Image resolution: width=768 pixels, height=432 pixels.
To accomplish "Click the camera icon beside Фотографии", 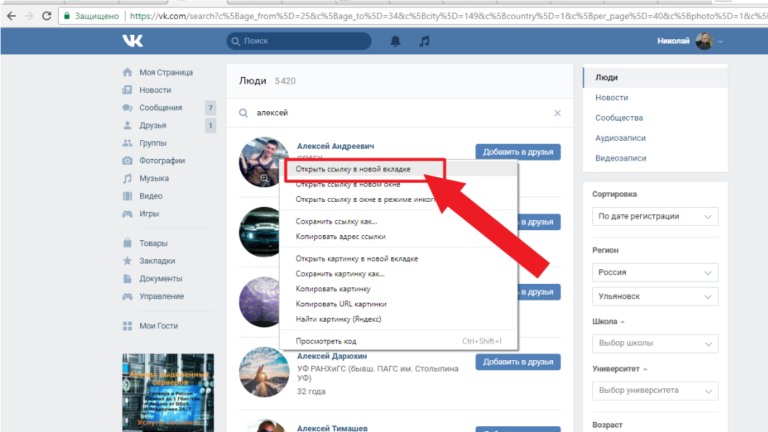I will (127, 160).
